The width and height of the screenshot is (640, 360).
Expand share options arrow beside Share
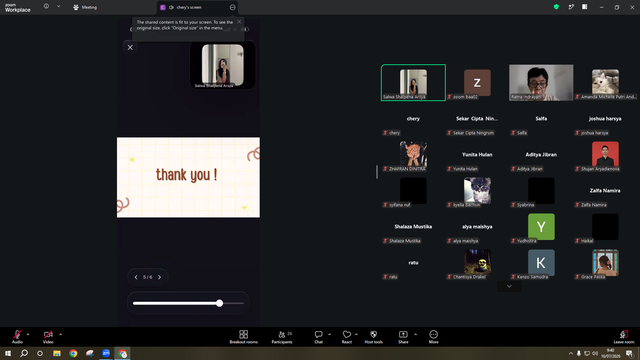click(416, 334)
